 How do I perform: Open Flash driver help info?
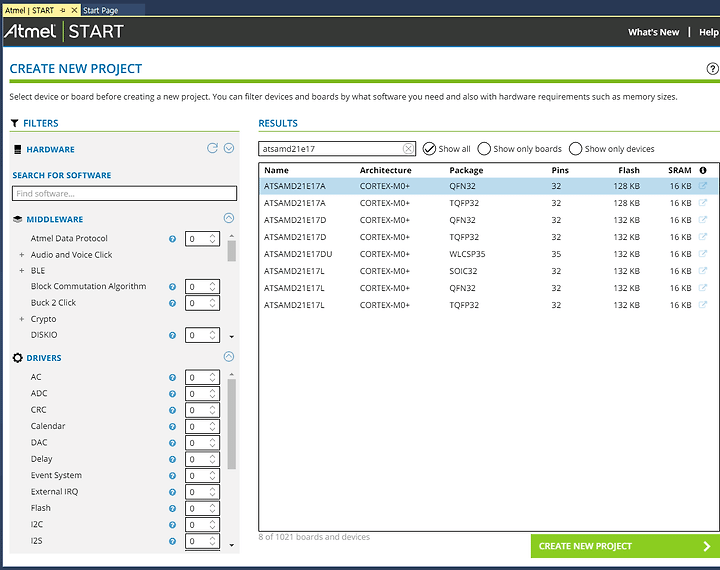pyautogui.click(x=172, y=508)
